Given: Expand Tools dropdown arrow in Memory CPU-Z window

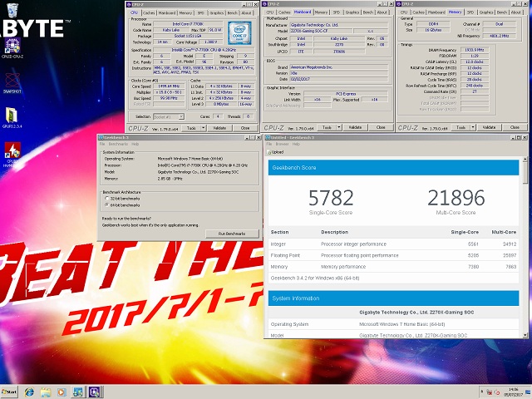Looking at the screenshot, I should [473, 127].
